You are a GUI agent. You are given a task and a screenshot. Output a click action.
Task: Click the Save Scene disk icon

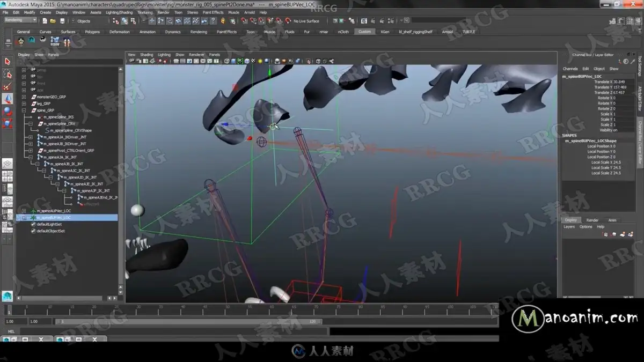click(62, 21)
